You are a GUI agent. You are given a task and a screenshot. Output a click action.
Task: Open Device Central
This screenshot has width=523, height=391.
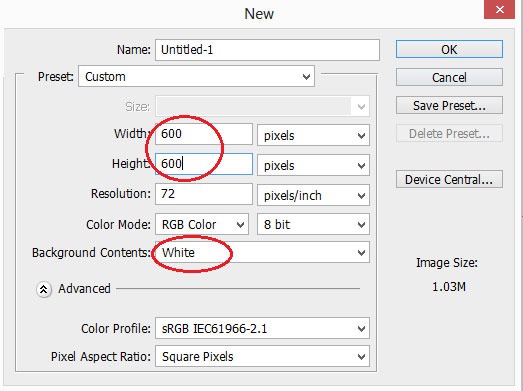449,179
